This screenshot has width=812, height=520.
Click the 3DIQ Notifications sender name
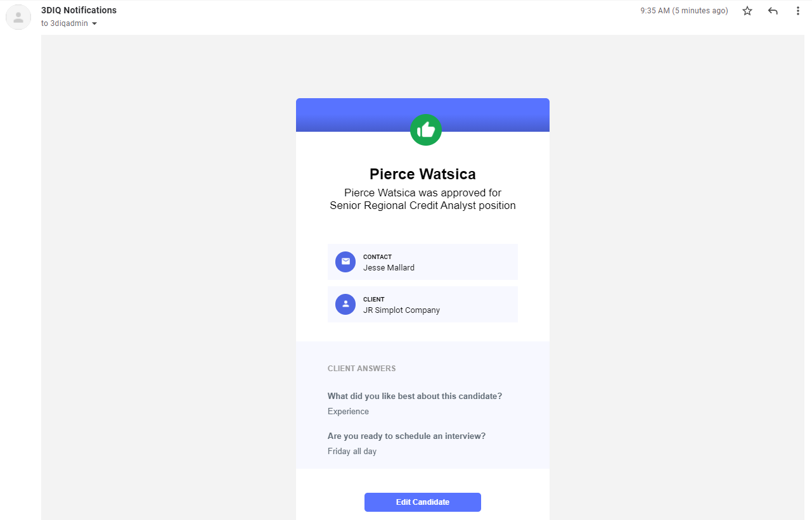79,10
